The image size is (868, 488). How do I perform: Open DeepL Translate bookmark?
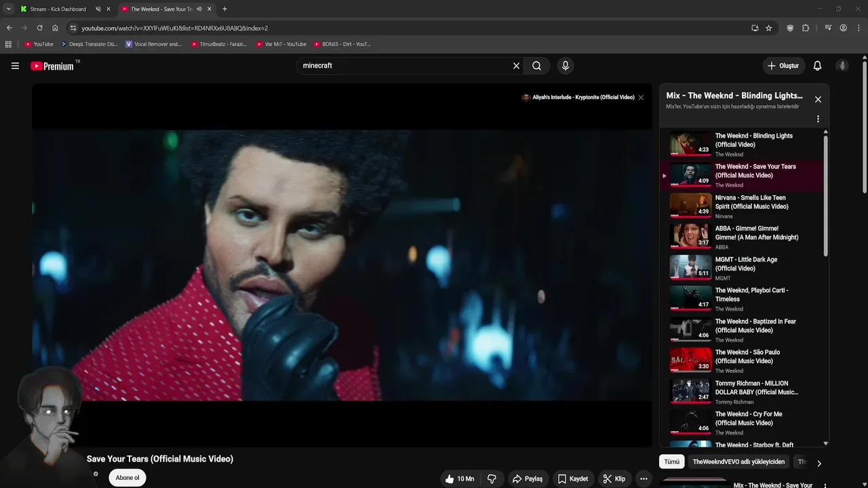89,44
